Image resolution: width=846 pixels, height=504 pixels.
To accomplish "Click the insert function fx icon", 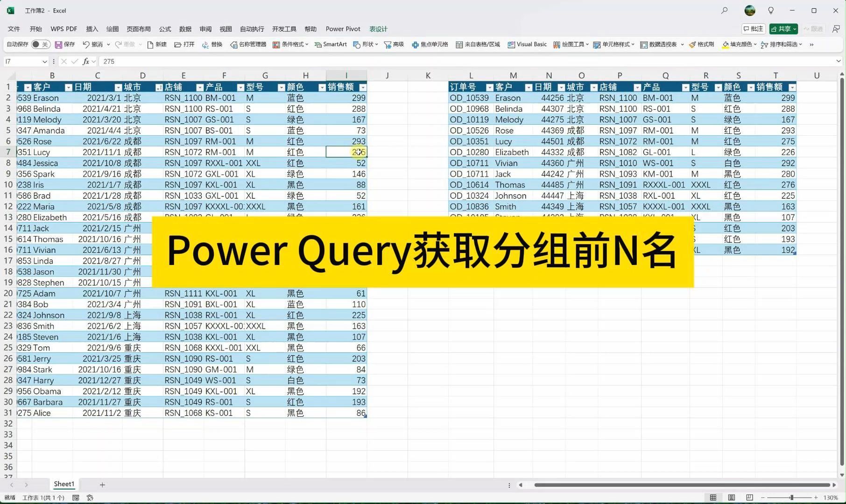I will pyautogui.click(x=86, y=61).
